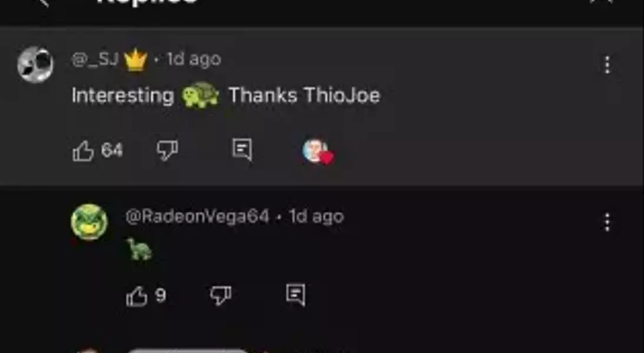This screenshot has height=353, width=644.
Task: Reply to the @_SJ comment
Action: (x=242, y=149)
